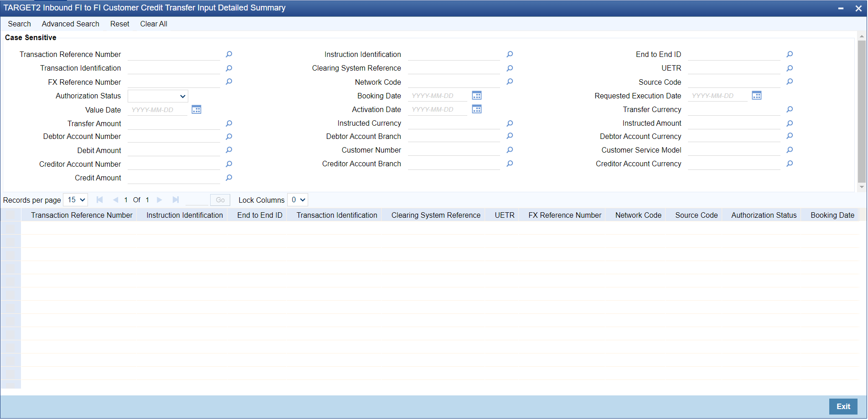Close the TARGET2 summary window
Viewport: 868px width, 420px height.
click(858, 8)
